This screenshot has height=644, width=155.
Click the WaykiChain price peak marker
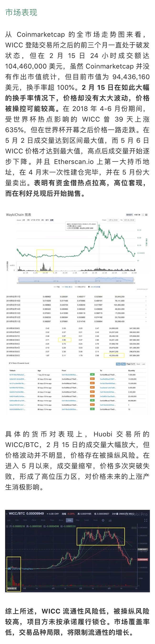(x=99, y=226)
